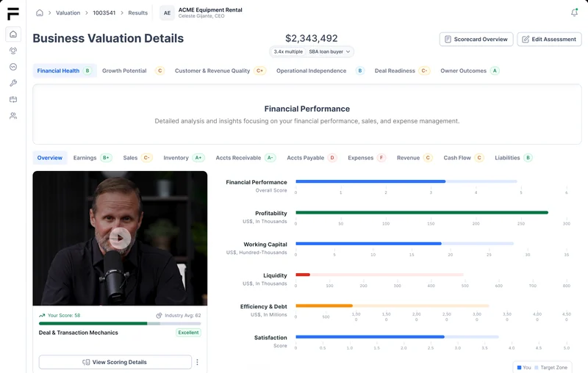Open the Home icon in the sidebar

pos(13,34)
